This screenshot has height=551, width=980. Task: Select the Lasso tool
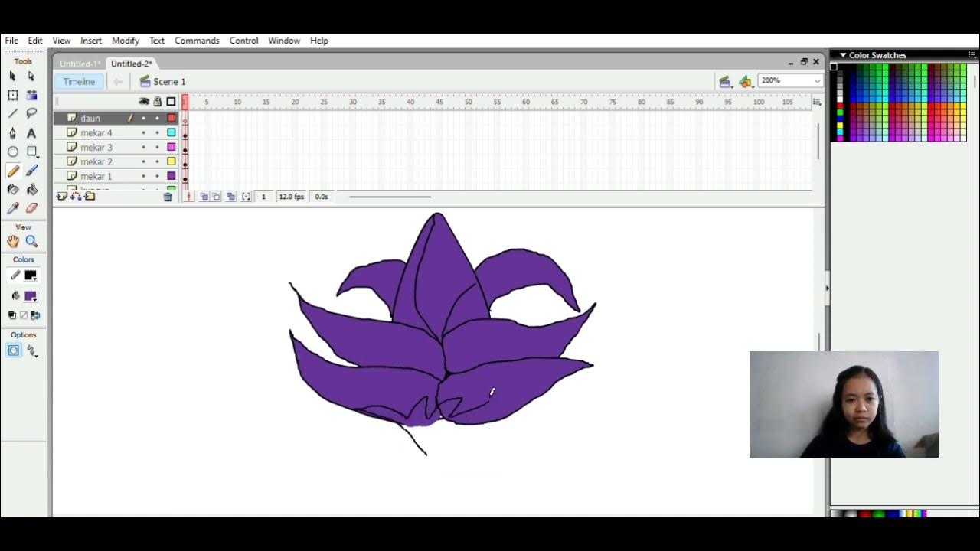tap(31, 113)
